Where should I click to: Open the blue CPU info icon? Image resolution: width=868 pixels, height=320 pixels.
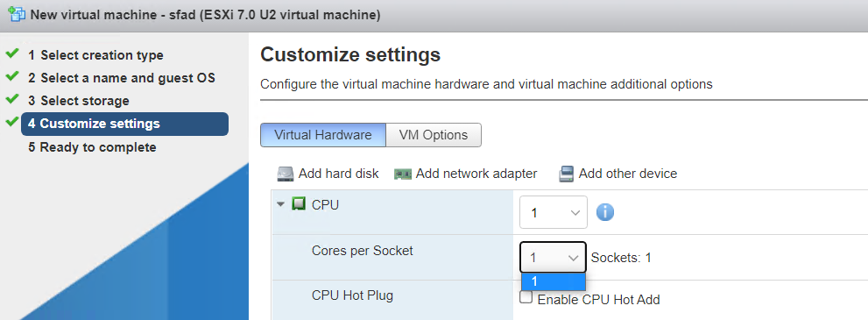click(604, 212)
